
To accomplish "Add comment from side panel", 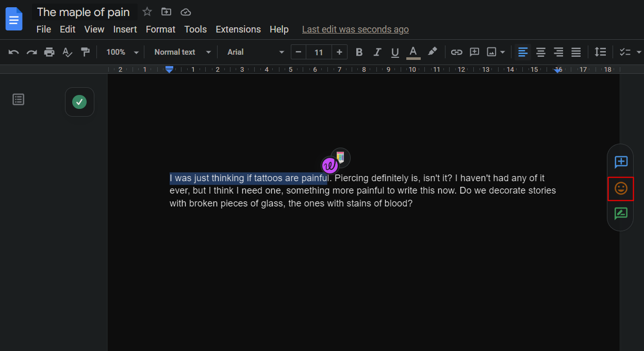I will [x=621, y=162].
